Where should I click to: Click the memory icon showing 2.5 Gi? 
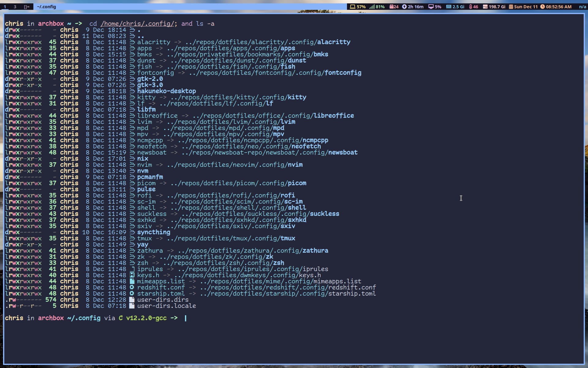(449, 7)
